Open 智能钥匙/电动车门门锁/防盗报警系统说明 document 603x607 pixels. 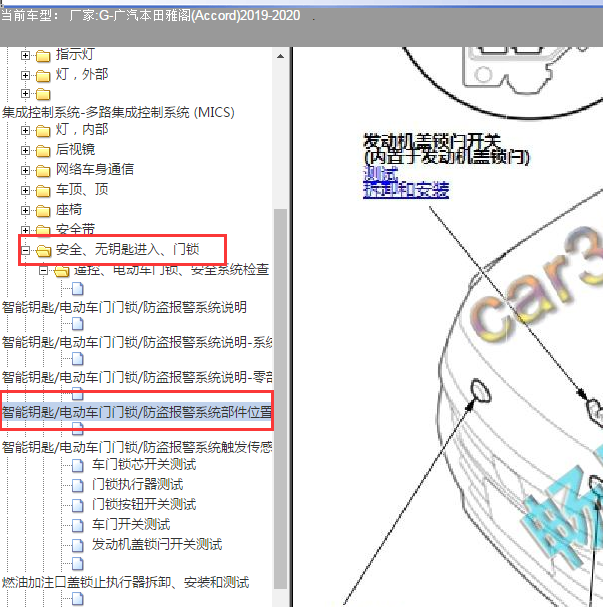tap(124, 307)
